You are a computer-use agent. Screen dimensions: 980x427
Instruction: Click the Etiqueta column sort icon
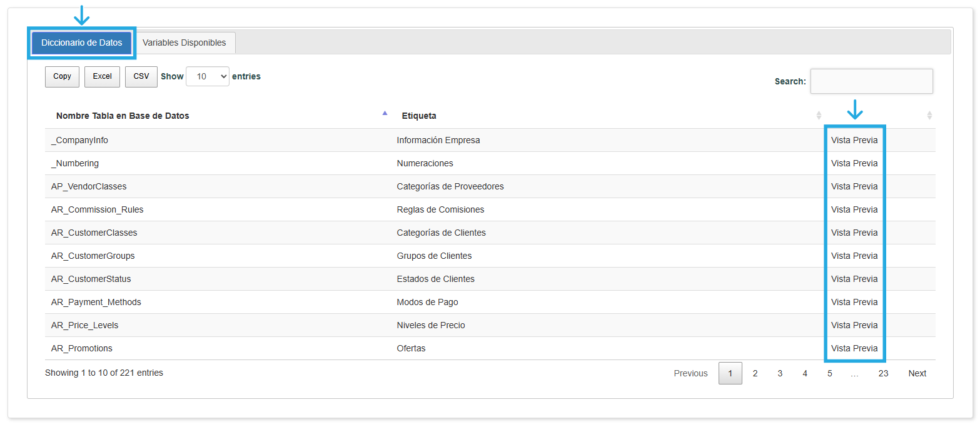tap(819, 116)
